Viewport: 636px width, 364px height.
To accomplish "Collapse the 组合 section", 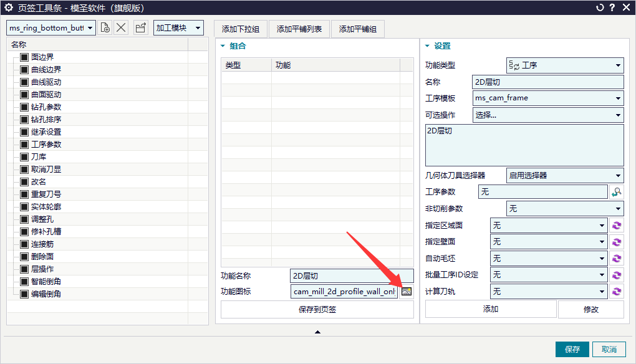I will [223, 45].
